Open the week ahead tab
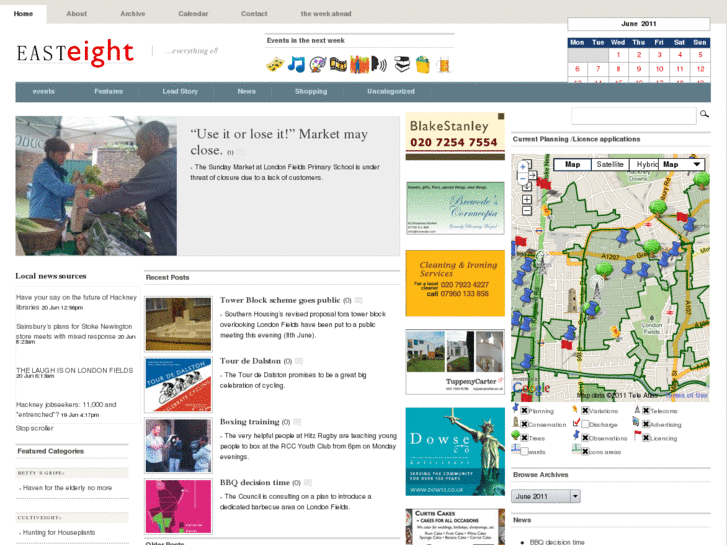The width and height of the screenshot is (727, 545). [x=326, y=14]
